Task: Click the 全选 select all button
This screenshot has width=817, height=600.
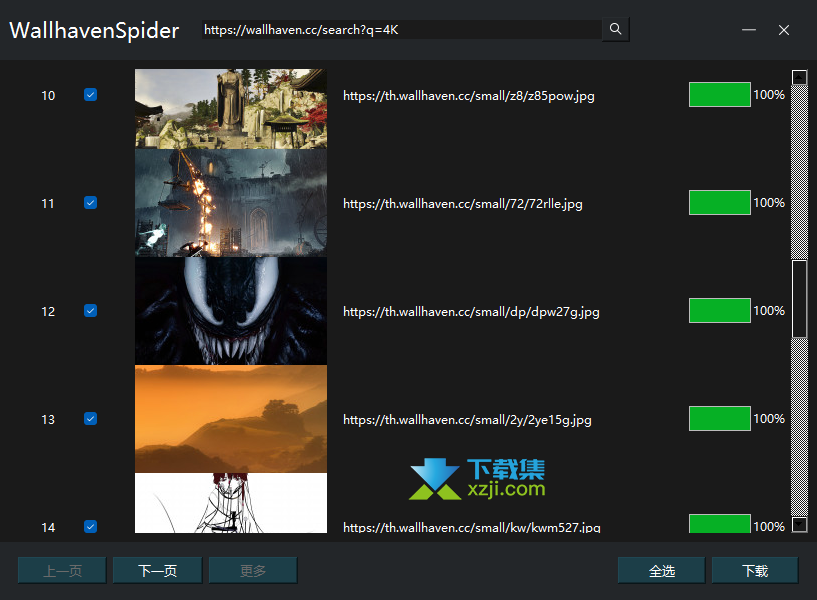Action: (662, 570)
